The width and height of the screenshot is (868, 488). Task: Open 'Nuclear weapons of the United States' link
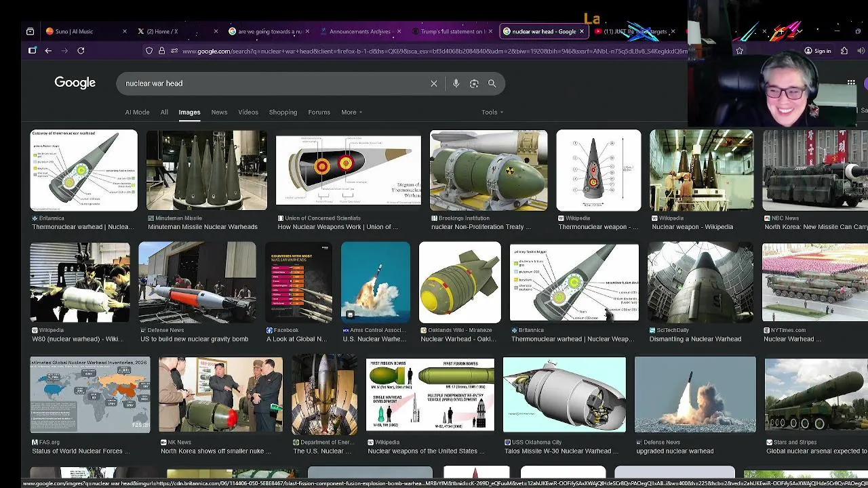point(426,451)
